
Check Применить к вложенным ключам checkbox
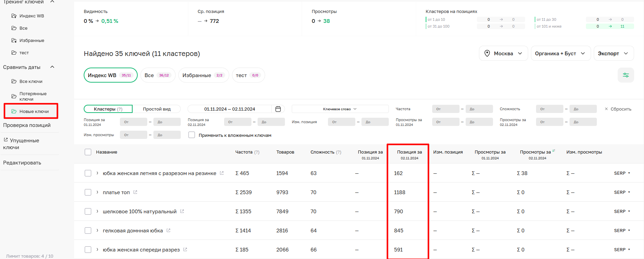(192, 135)
